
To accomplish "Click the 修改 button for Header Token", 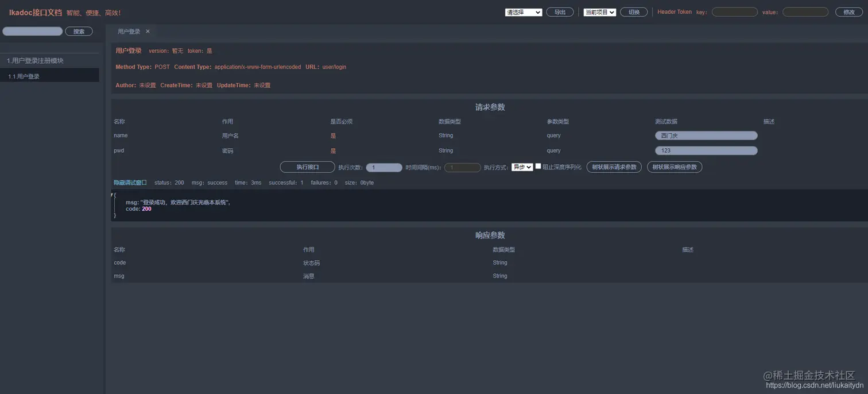I will [848, 12].
